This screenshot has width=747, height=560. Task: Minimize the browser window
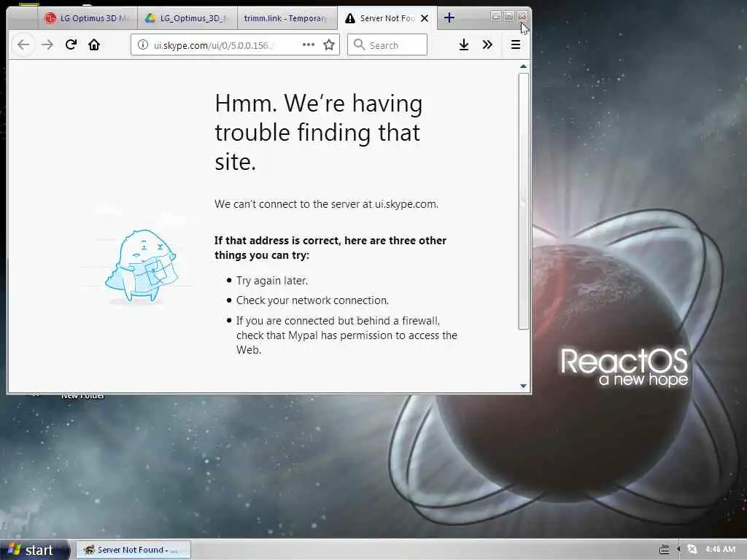495,16
